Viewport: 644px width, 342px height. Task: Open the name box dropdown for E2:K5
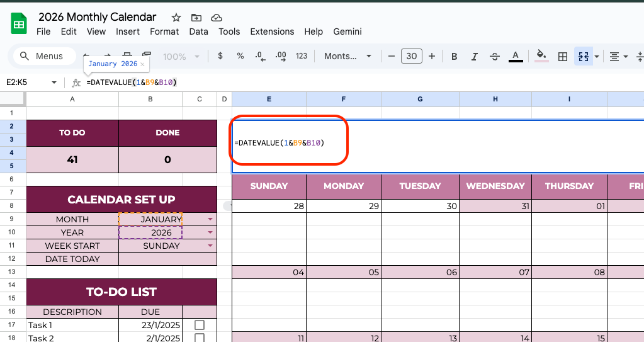point(54,83)
